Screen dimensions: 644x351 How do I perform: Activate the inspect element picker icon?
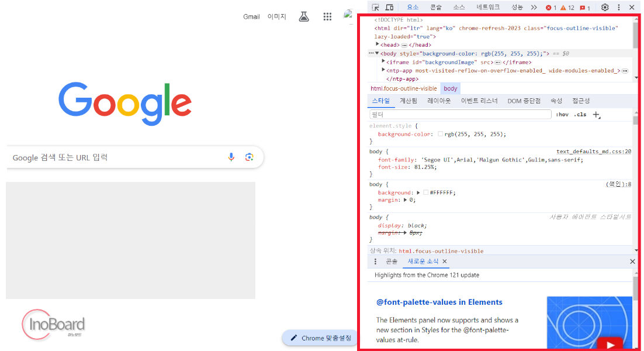tap(375, 7)
